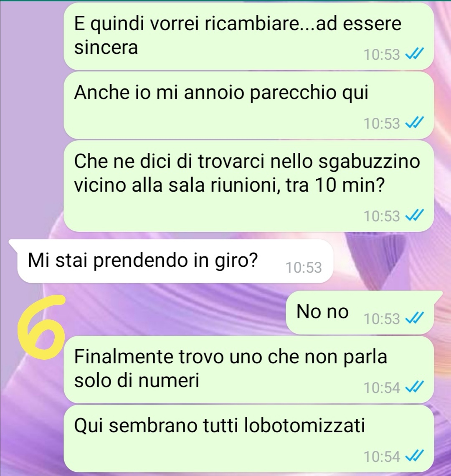This screenshot has height=476, width=451.
Task: Click the 10:54 timestamp on 'lobotomizzati' message
Action: (382, 456)
